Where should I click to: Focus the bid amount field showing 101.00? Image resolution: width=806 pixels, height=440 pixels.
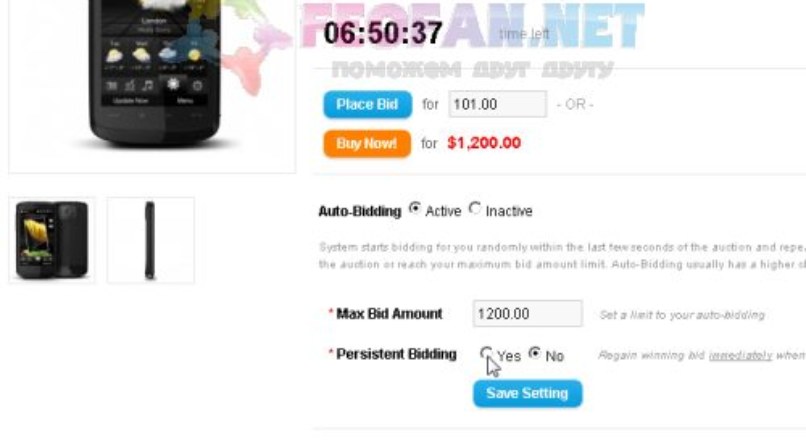tap(497, 104)
